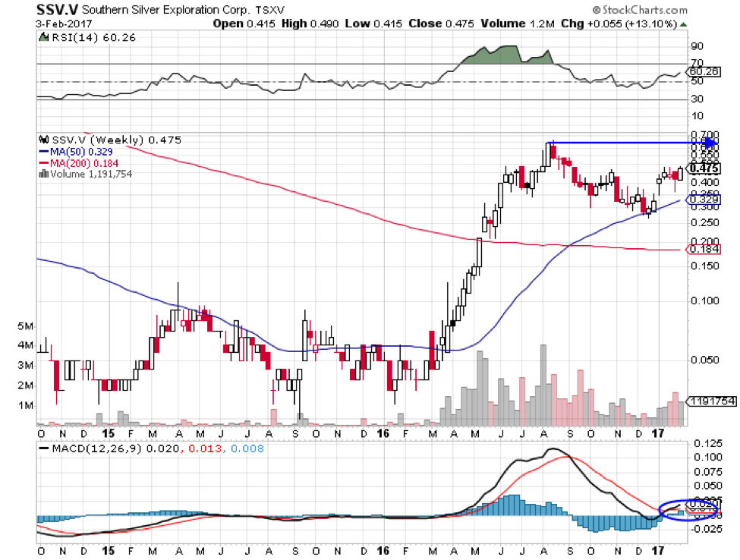
Task: Click the 'Open 0.415' value
Action: click(x=244, y=24)
